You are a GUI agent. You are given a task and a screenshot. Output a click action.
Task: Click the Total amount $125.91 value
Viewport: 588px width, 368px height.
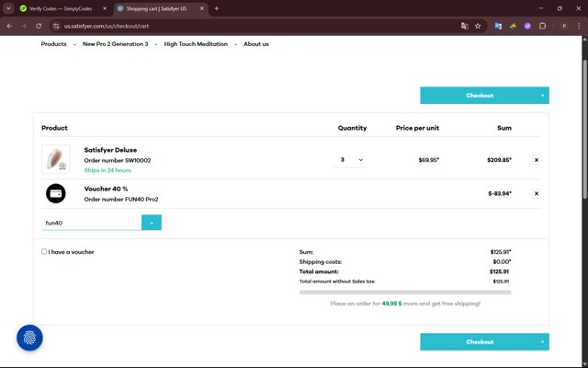point(499,271)
